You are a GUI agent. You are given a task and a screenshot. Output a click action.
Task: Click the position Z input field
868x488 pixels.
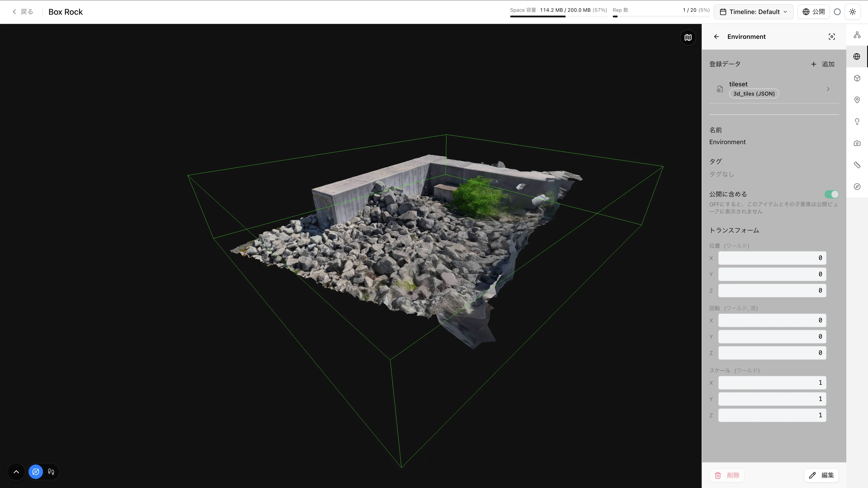tap(772, 290)
